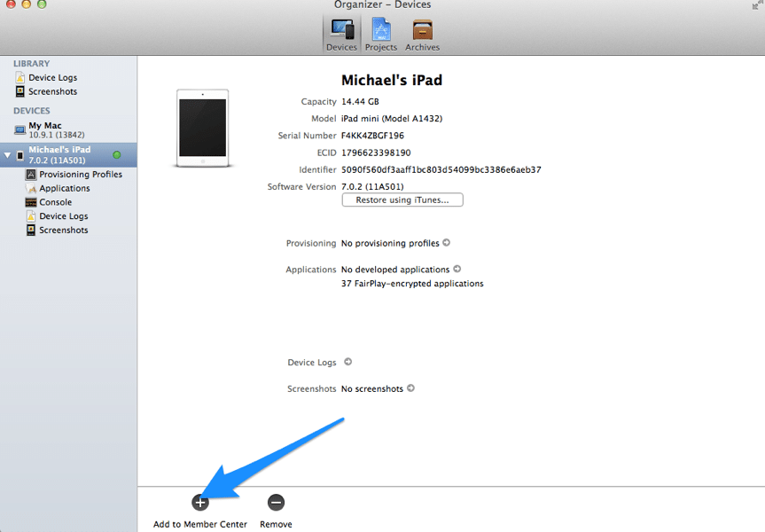The width and height of the screenshot is (765, 532).
Task: Click the iPad Screenshots icon in sidebar
Action: pyautogui.click(x=31, y=231)
